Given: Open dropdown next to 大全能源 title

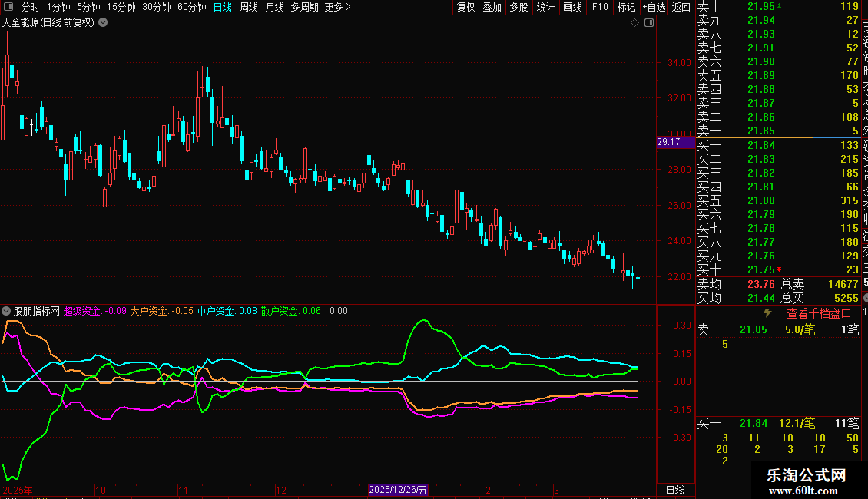Looking at the screenshot, I should pos(103,23).
